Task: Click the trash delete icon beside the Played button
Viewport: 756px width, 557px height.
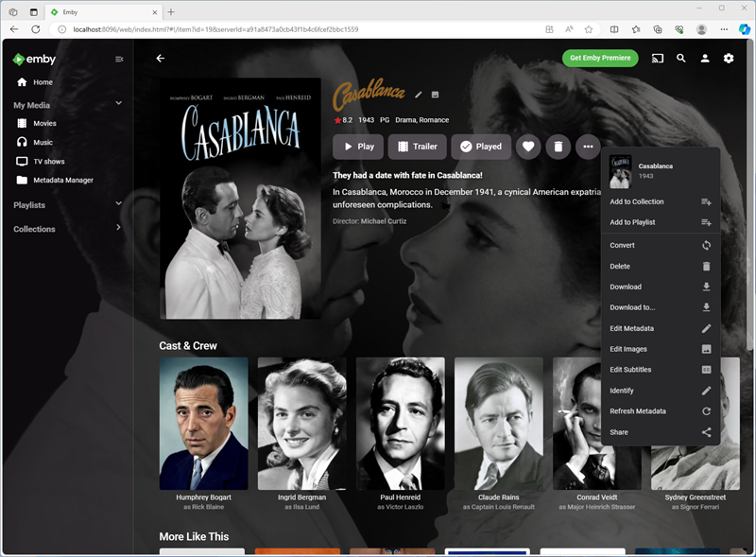Action: [558, 147]
